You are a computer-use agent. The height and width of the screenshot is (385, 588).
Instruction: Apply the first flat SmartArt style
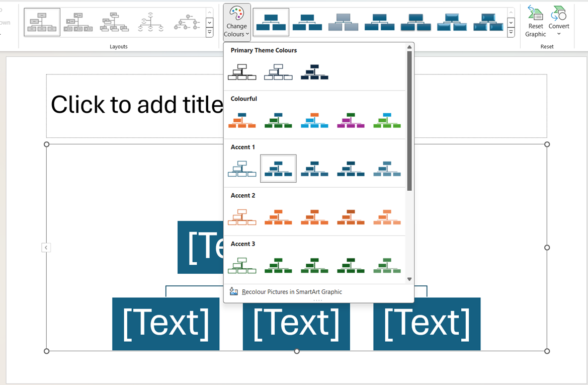click(271, 22)
